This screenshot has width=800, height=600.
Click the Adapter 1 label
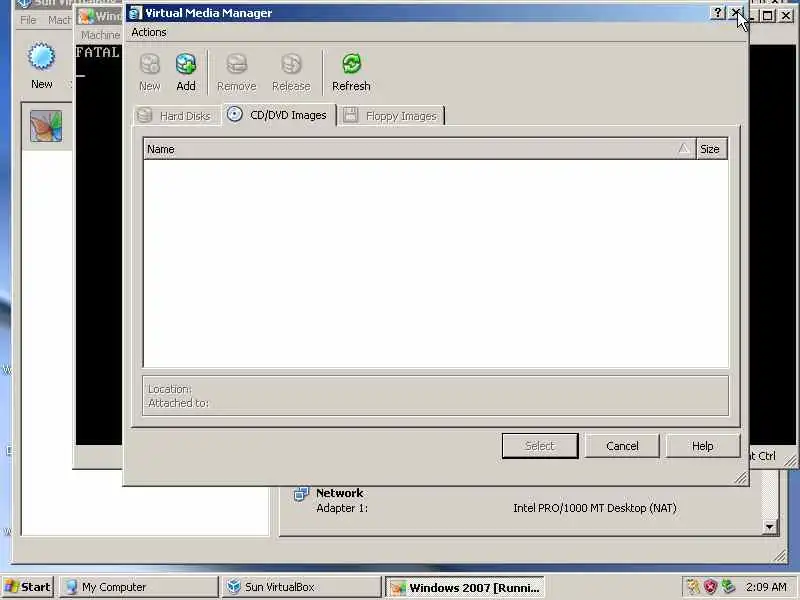342,508
